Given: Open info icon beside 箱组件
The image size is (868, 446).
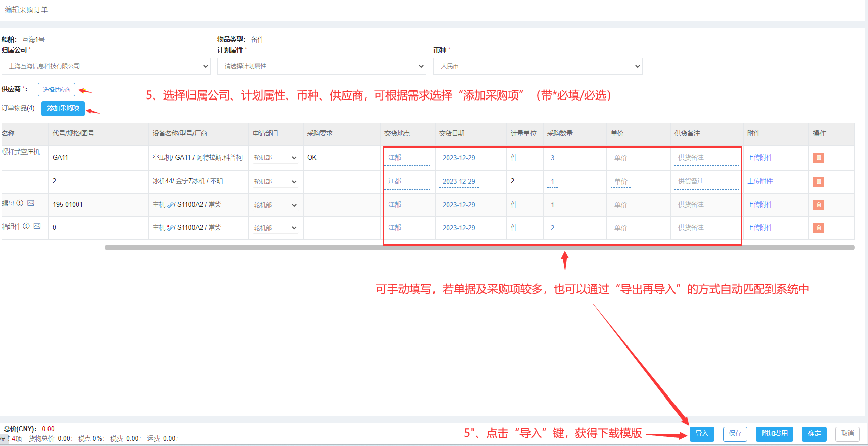Looking at the screenshot, I should tap(26, 226).
